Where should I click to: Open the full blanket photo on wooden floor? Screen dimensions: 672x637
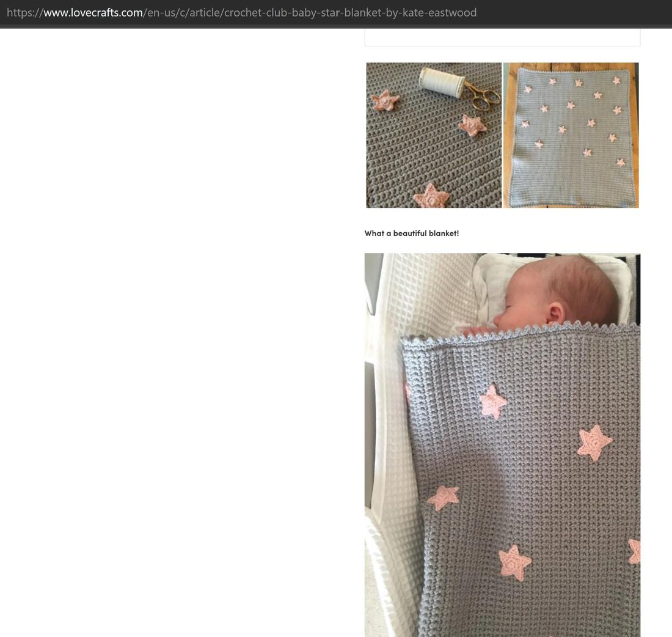(x=571, y=135)
